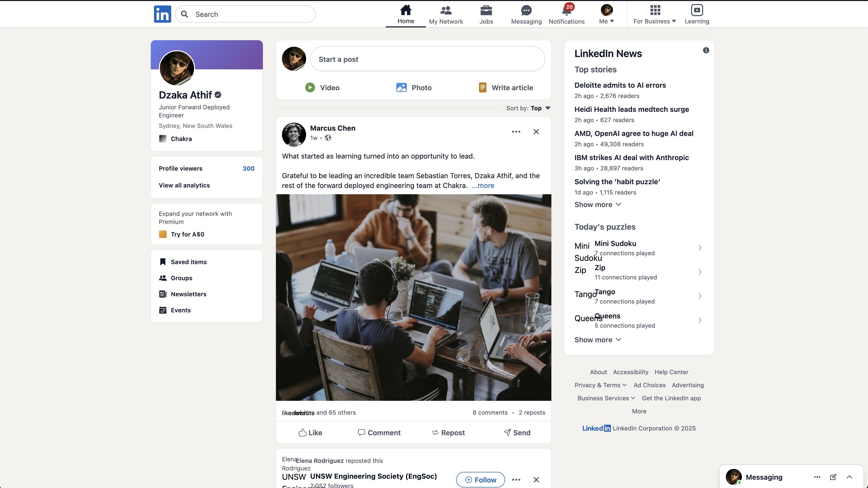Follow UNSW Engineering Society

[x=480, y=479]
